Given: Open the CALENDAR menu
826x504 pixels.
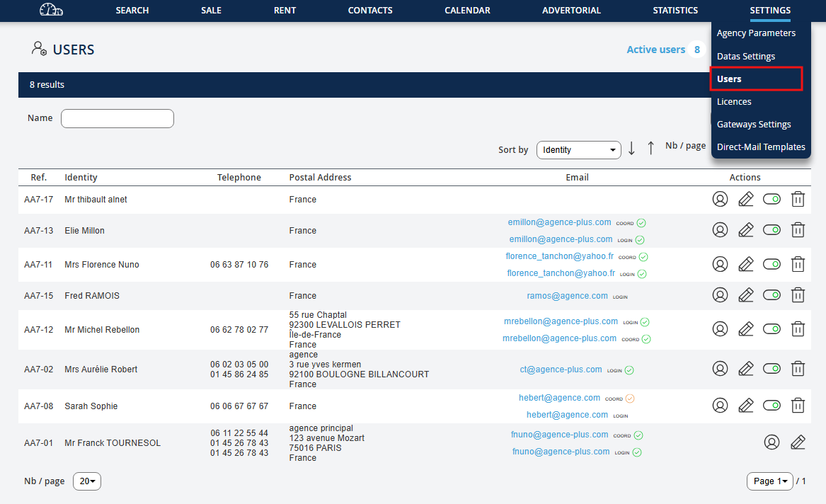Looking at the screenshot, I should click(467, 11).
